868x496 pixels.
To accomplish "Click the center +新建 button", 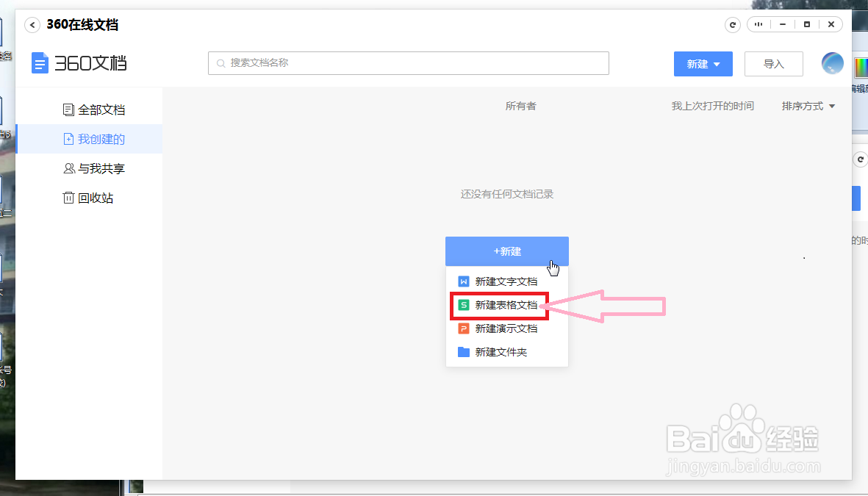I will pyautogui.click(x=507, y=251).
